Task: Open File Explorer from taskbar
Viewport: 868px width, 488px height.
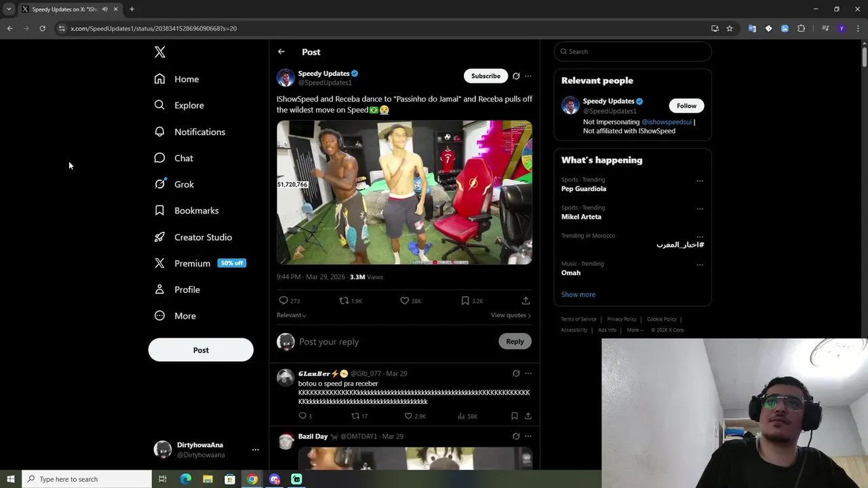Action: point(208,479)
